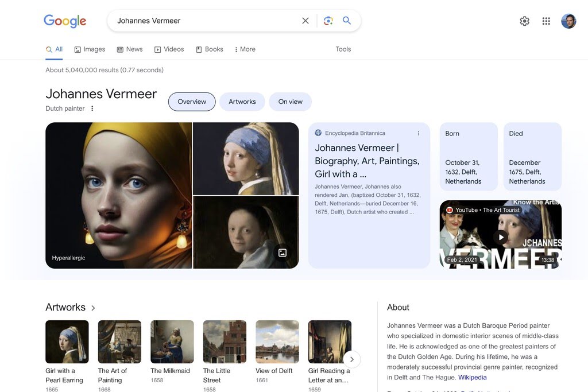Image resolution: width=588 pixels, height=392 pixels.
Task: Expand the Artworks section chevron
Action: (x=93, y=308)
